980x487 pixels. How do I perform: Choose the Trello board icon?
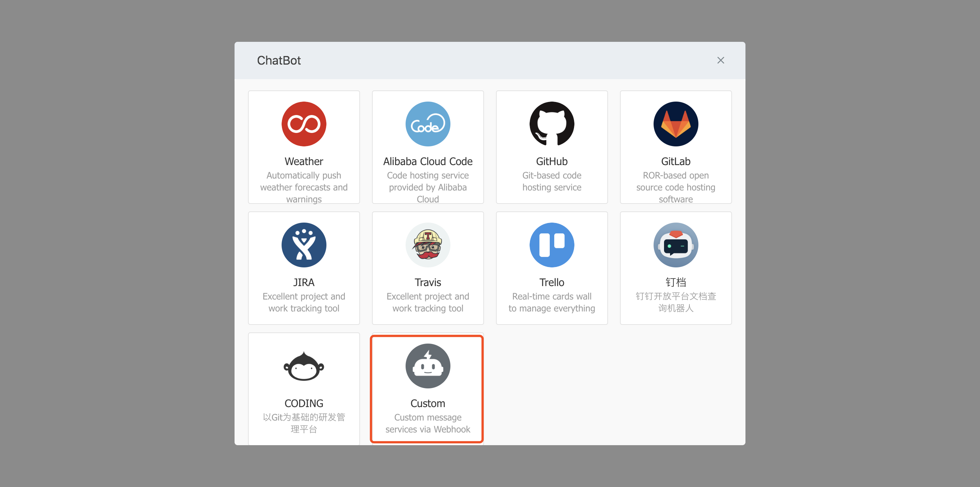[x=552, y=245]
